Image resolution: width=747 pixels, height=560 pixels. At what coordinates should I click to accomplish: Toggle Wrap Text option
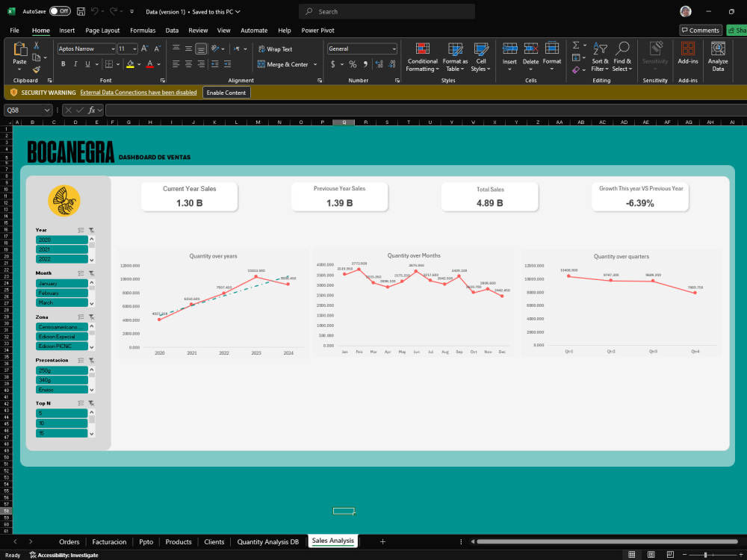[276, 49]
